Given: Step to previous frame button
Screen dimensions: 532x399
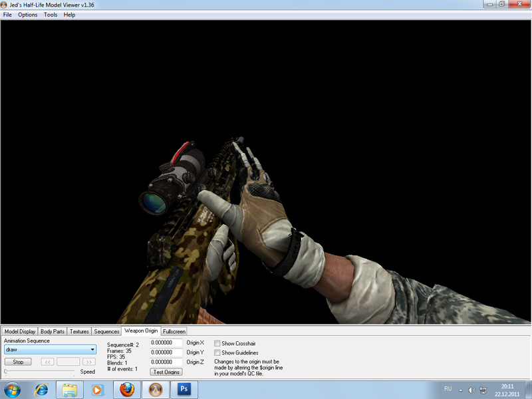Looking at the screenshot, I should click(47, 362).
